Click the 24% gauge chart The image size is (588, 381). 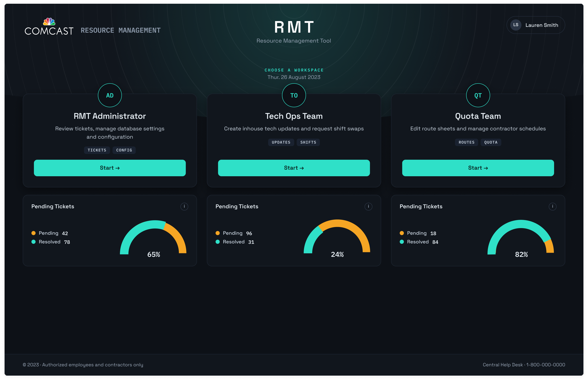pos(337,238)
